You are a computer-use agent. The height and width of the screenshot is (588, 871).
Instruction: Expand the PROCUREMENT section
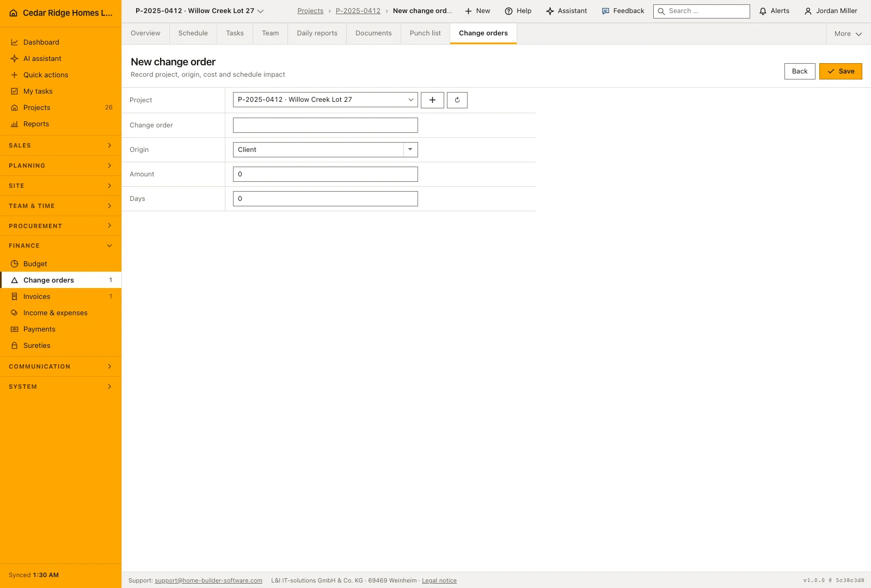click(60, 226)
